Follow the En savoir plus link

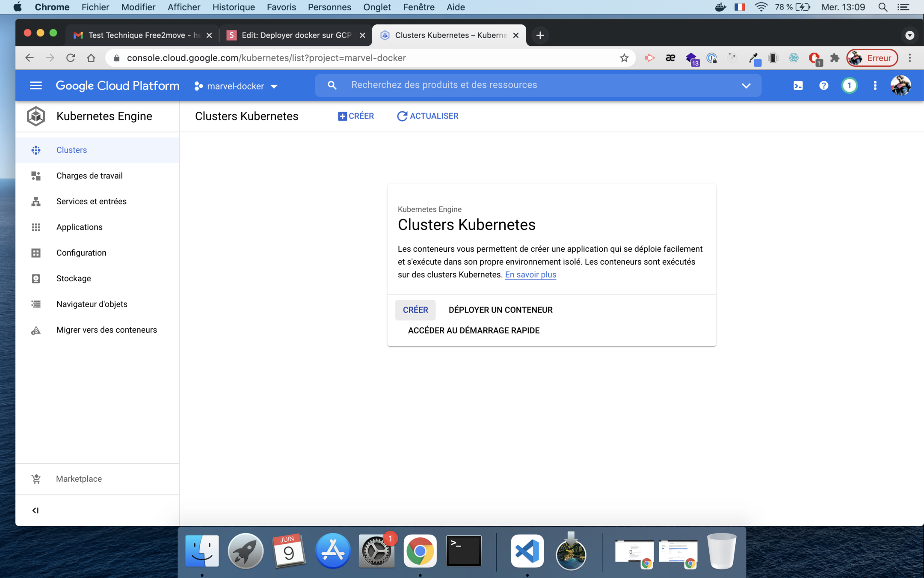pos(530,275)
